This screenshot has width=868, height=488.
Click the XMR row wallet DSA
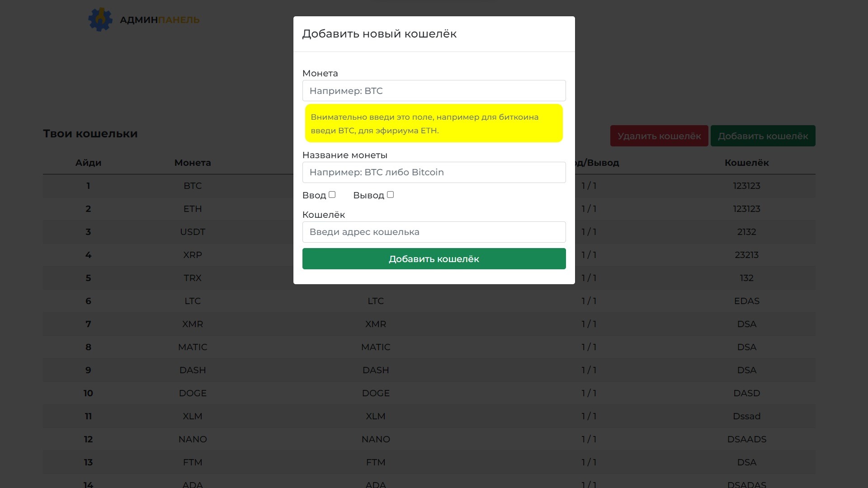click(x=746, y=324)
